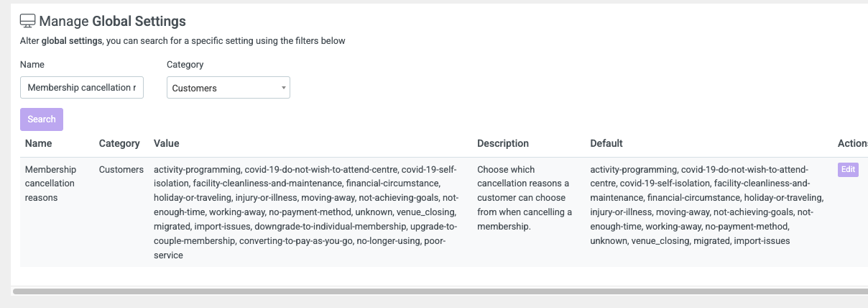Click the Category column header
Screen dimensions: 868x308
pyautogui.click(x=119, y=143)
